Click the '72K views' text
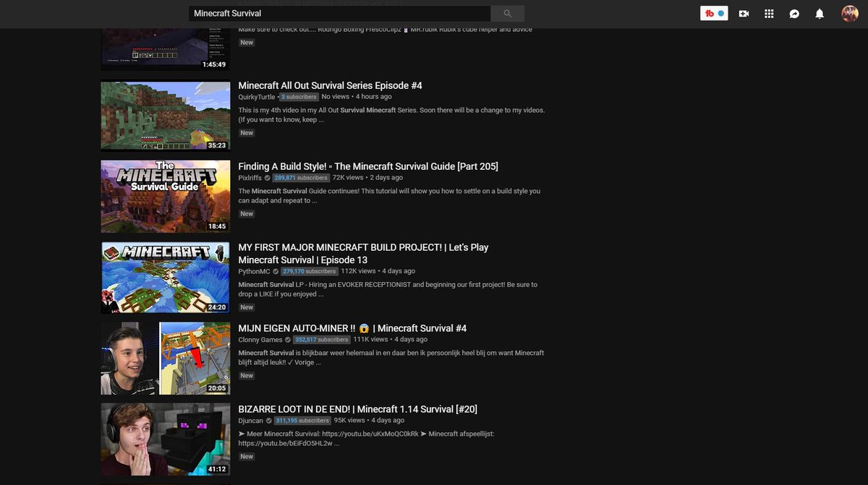Image resolution: width=868 pixels, height=485 pixels. pyautogui.click(x=348, y=177)
